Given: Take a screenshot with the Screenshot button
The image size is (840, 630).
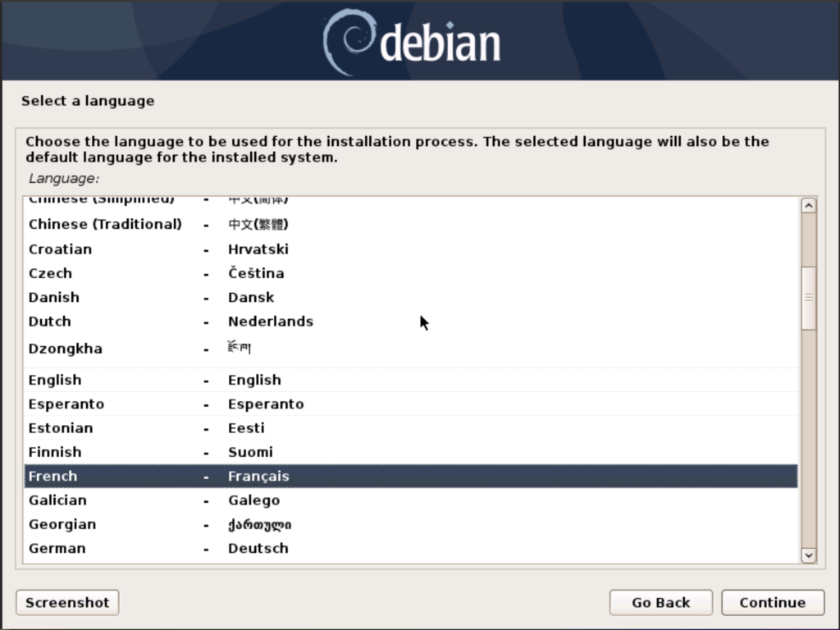Looking at the screenshot, I should [x=67, y=602].
